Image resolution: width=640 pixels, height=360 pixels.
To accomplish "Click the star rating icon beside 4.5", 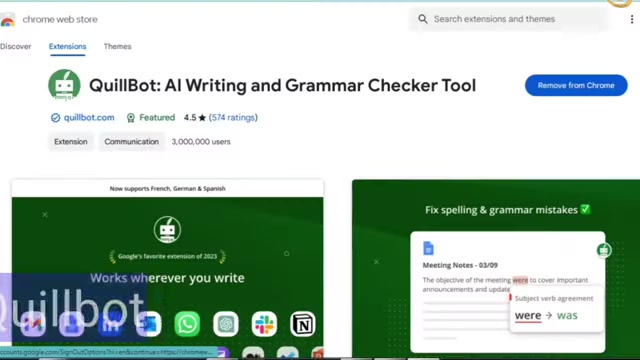I will (202, 118).
